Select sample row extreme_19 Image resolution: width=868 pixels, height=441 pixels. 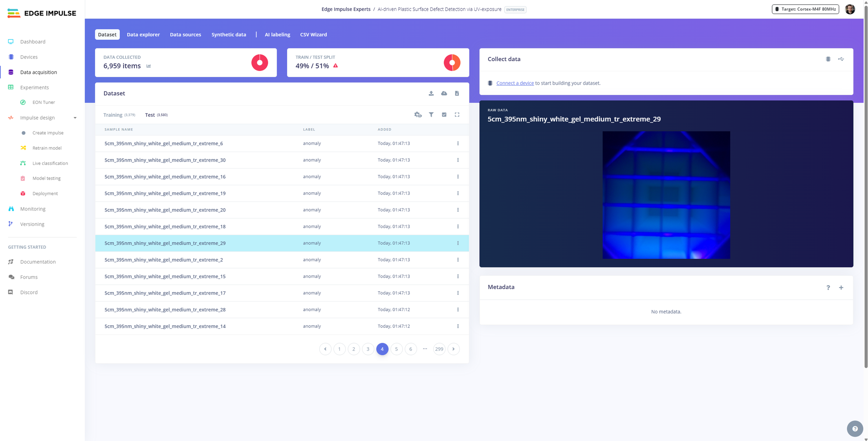click(x=282, y=193)
